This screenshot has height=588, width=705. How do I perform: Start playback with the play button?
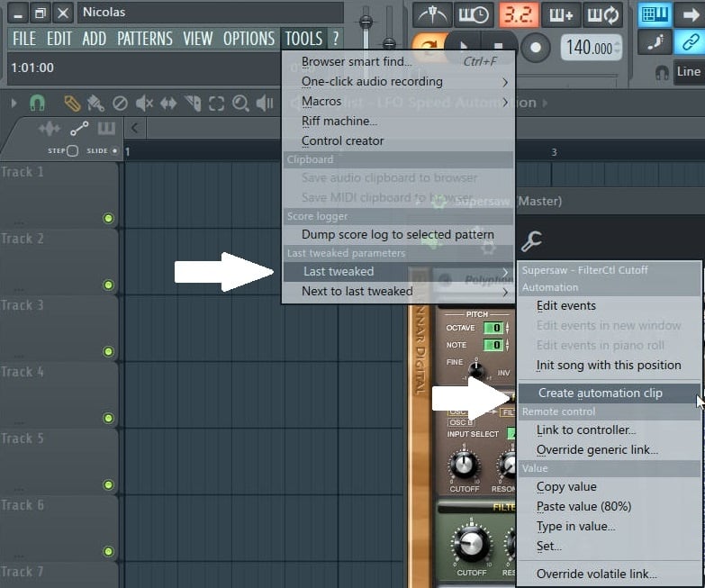[463, 46]
